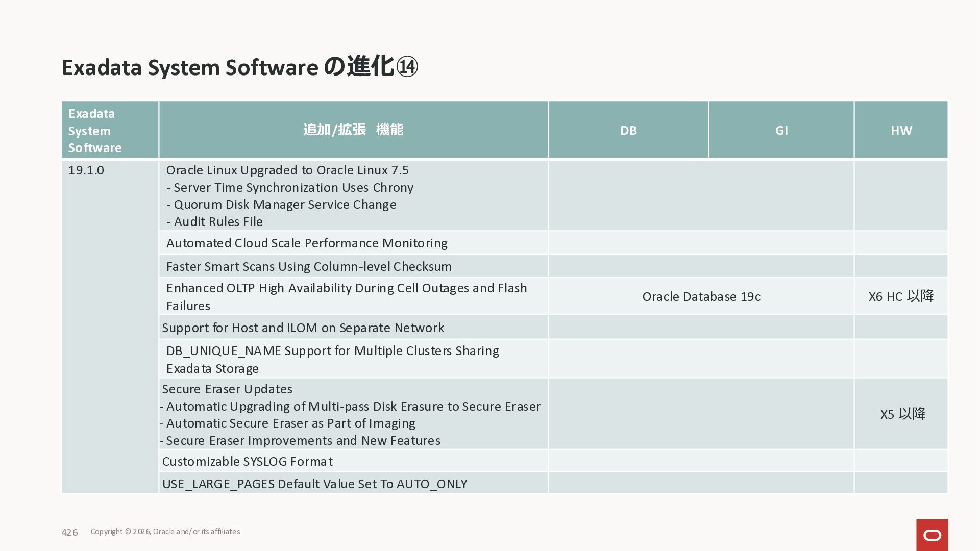Image resolution: width=980 pixels, height=551 pixels.
Task: Click Oracle Linux Upgraded to 7.5 text
Action: click(x=287, y=170)
